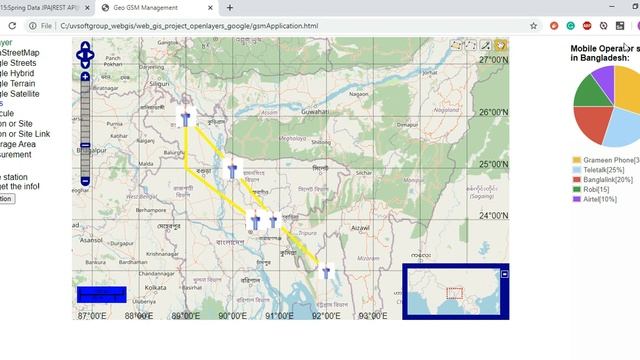This screenshot has height=360, width=640.
Task: Click the red Banglalink pie slice
Action: 591,124
